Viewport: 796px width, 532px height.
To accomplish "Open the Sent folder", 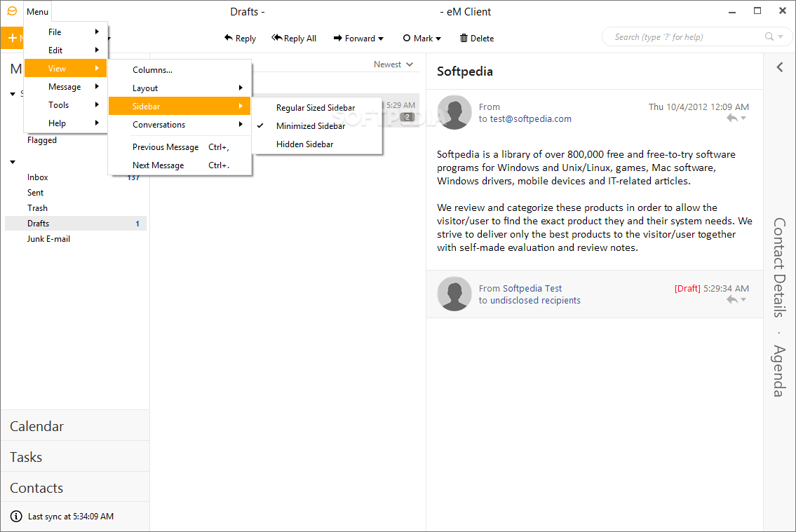I will (x=76, y=193).
